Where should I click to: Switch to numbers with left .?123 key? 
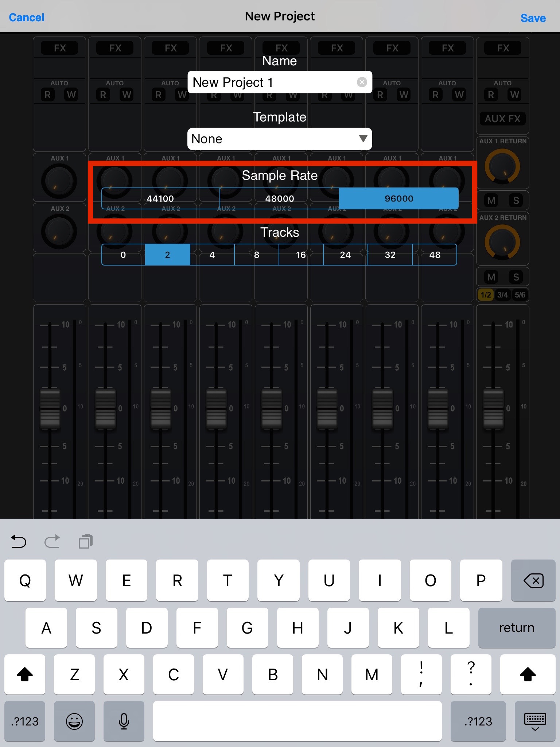[25, 721]
